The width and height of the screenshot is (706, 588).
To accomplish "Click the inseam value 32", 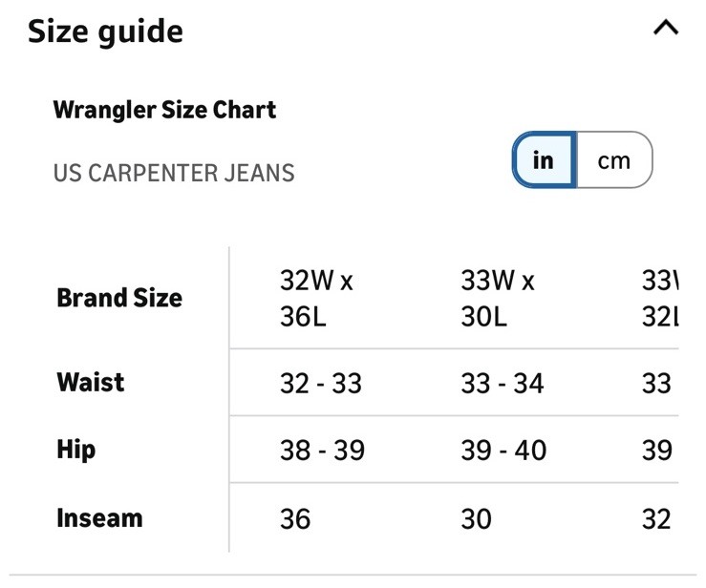I will (x=656, y=519).
